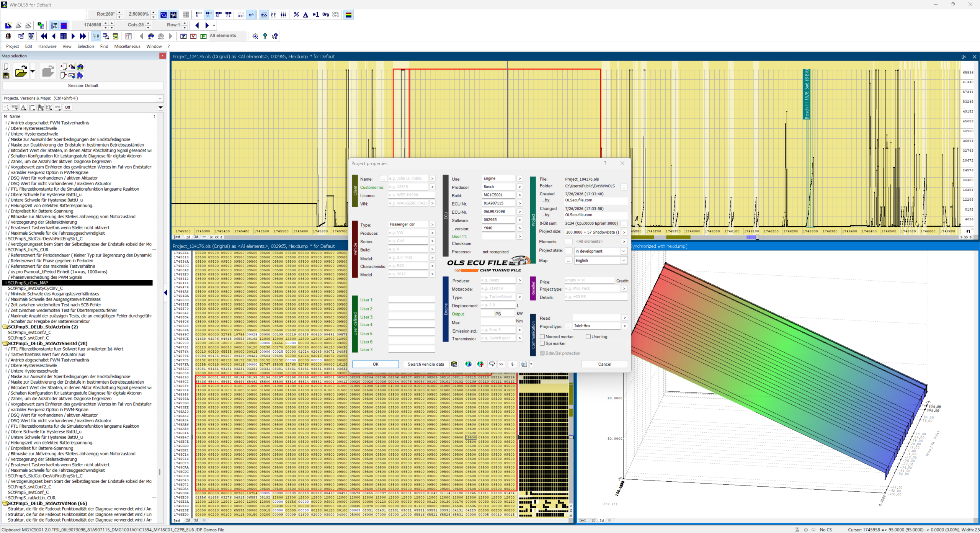Viewport: 980px width, 533px height.
Task: Open the wrench settings icon
Action: [255, 36]
